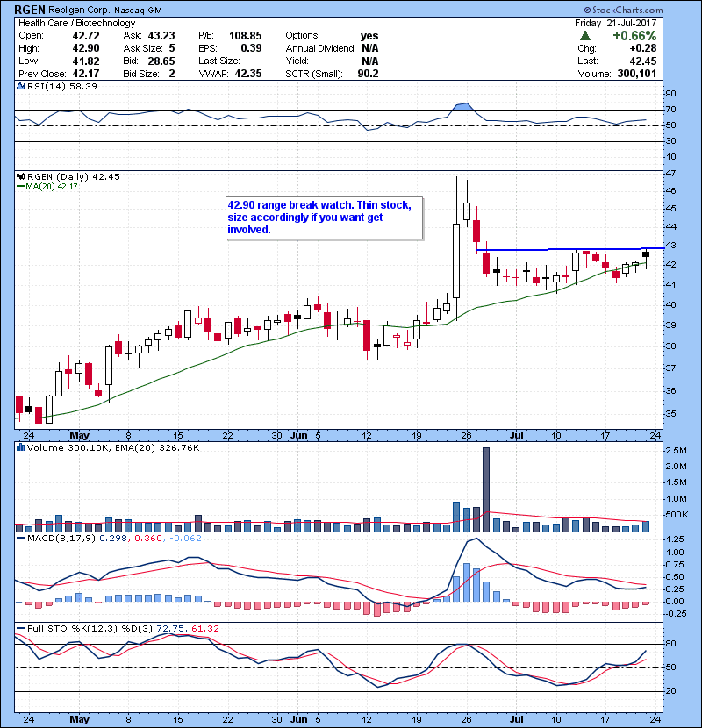Image resolution: width=702 pixels, height=728 pixels.
Task: Click the Volume value 300,101
Action: pos(637,74)
